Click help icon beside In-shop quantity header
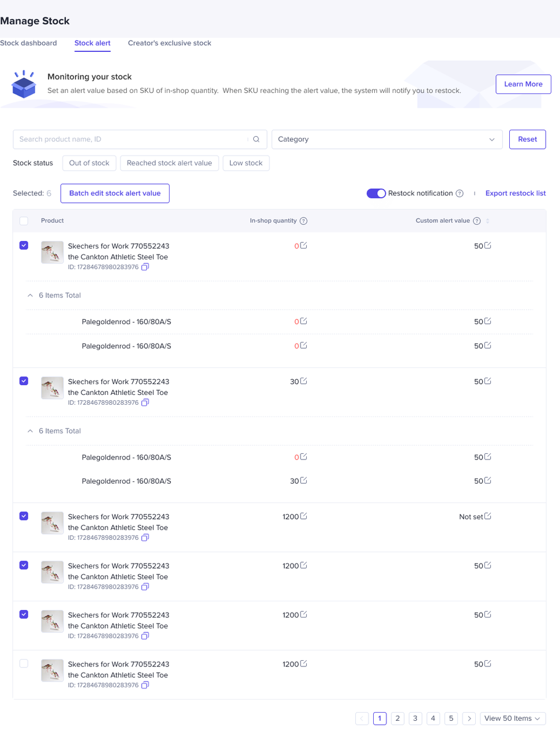The width and height of the screenshot is (560, 738). pos(303,221)
